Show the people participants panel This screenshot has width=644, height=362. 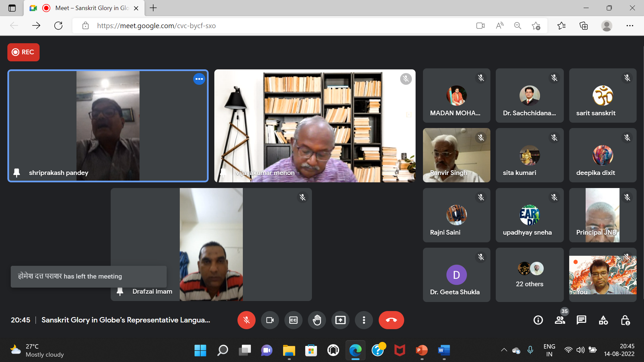559,320
